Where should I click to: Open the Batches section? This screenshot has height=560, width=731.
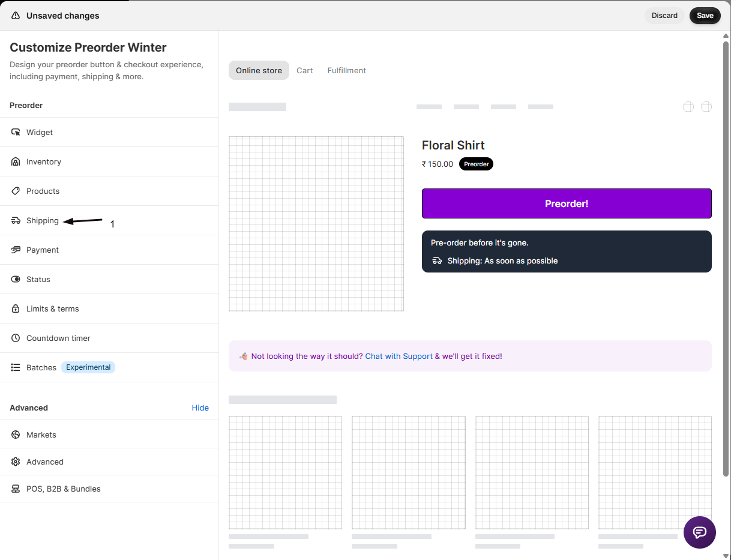pos(109,367)
